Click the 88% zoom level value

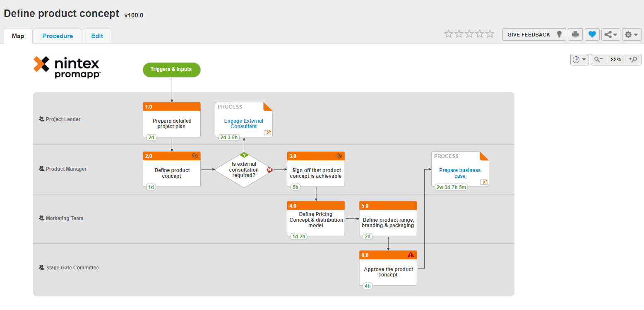[616, 60]
